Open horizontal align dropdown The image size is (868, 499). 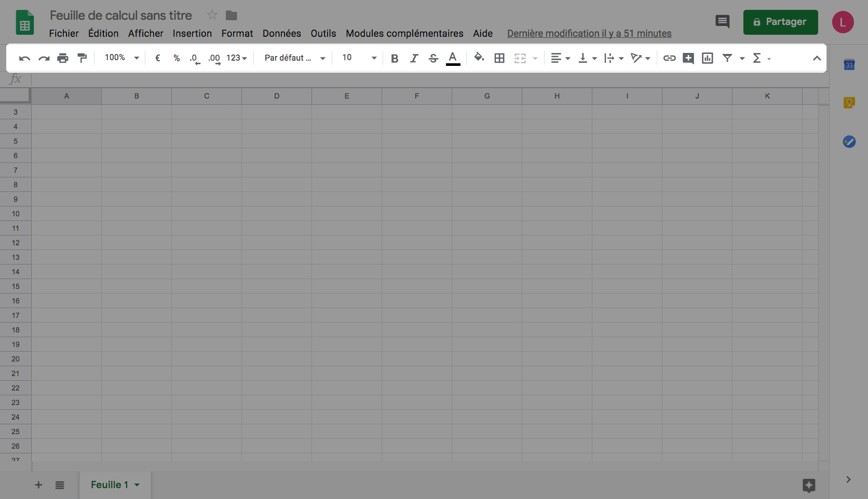coord(561,58)
